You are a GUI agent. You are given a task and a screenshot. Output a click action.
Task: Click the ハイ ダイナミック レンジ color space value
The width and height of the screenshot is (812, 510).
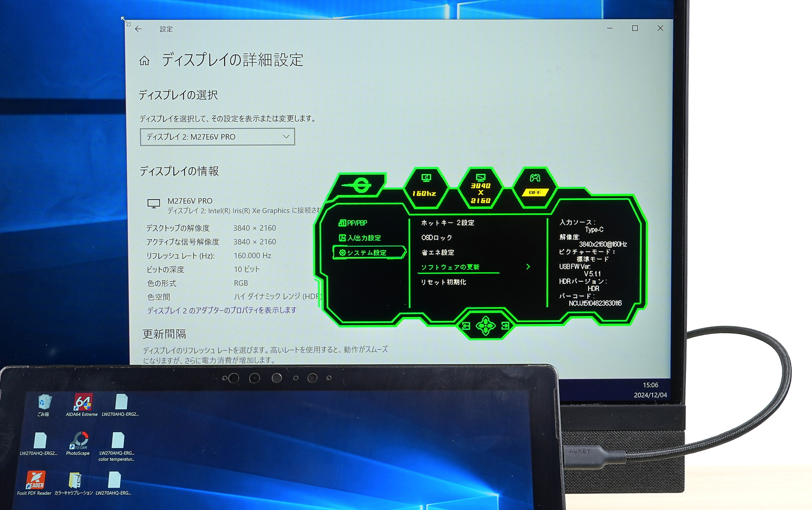[278, 296]
